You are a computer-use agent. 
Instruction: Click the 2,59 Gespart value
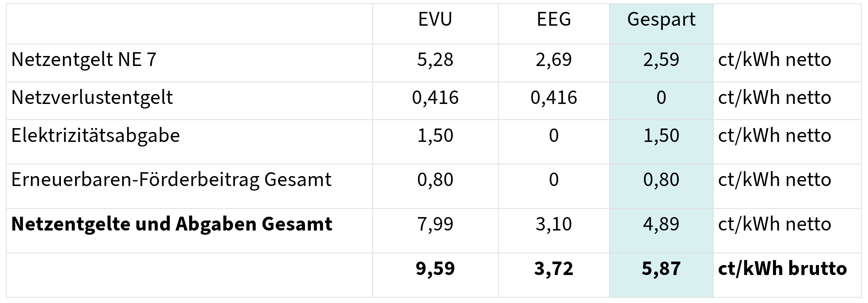[x=661, y=60]
